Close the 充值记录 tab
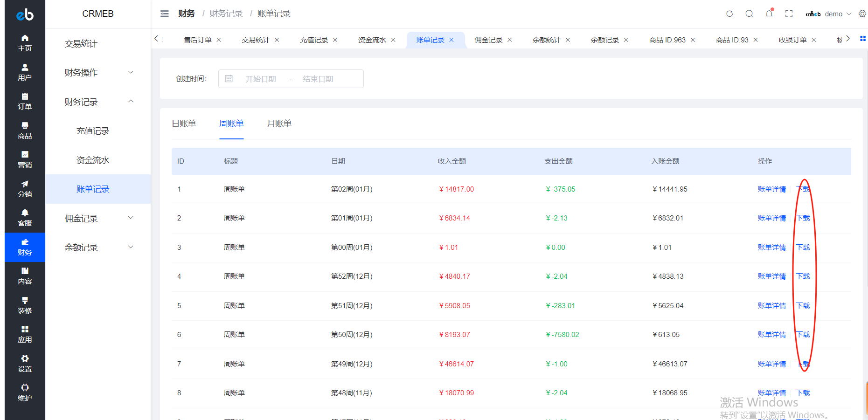Screen dimensions: 868x420 click(335, 40)
